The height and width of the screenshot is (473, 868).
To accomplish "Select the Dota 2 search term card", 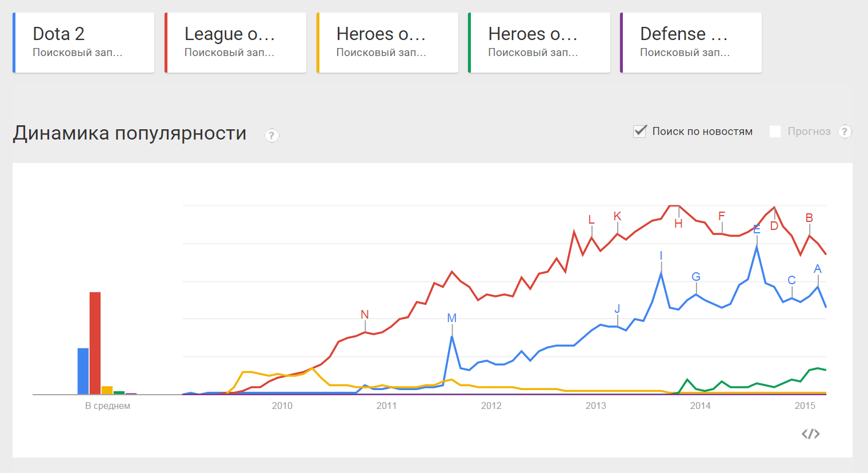I will 83,43.
